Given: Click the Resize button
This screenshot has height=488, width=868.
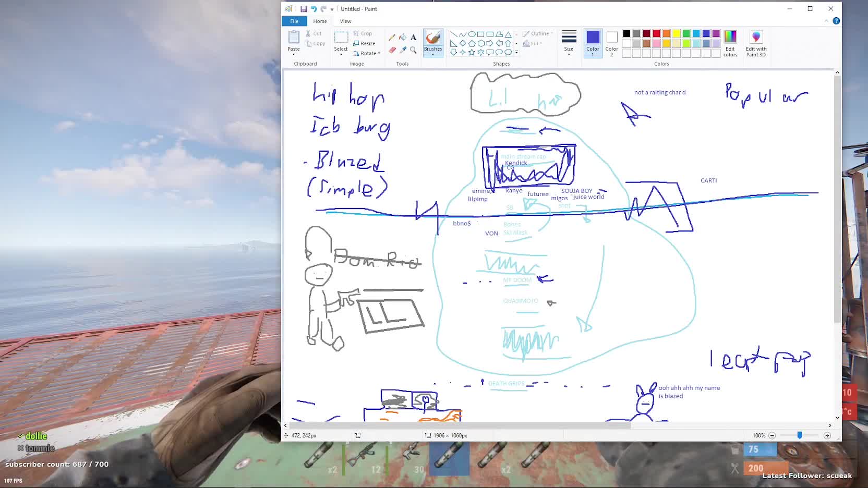Looking at the screenshot, I should tap(364, 43).
